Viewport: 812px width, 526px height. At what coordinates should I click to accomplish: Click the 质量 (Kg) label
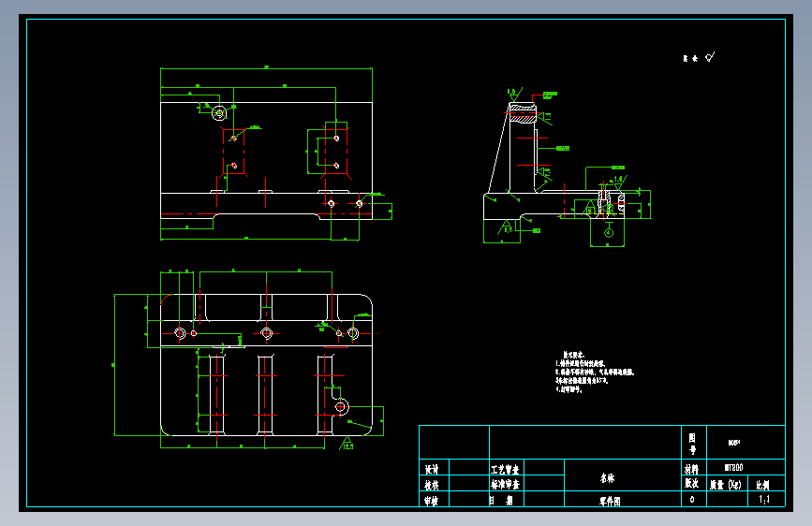726,485
